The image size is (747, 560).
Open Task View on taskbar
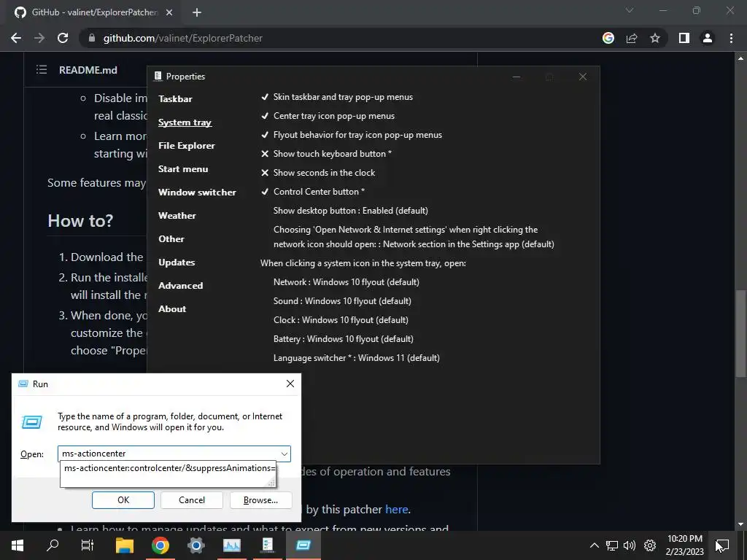(x=88, y=545)
